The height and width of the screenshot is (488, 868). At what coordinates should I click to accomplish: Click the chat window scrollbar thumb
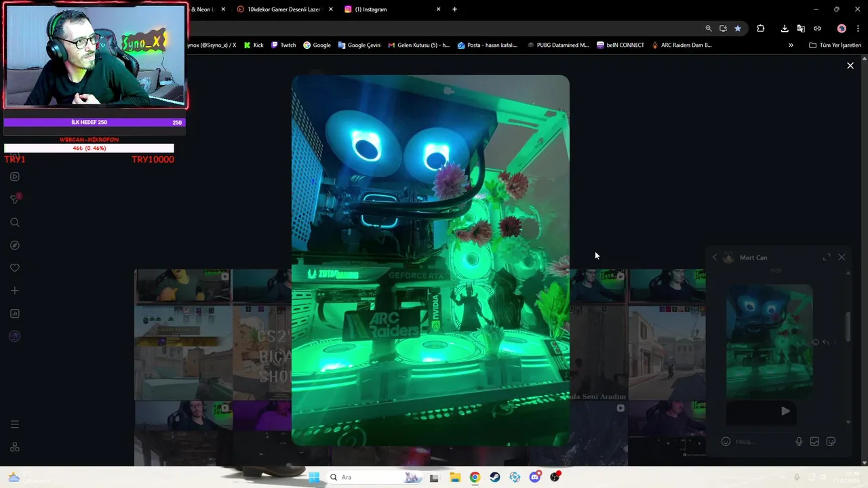tap(848, 327)
